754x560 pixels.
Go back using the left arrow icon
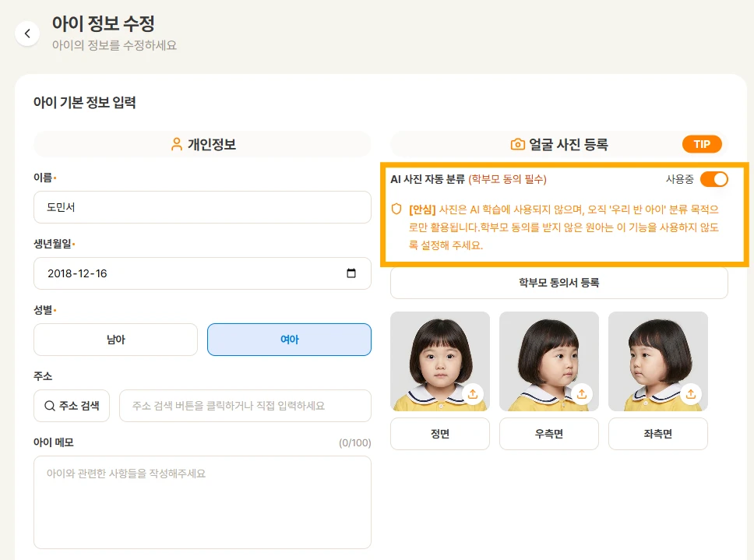coord(27,33)
